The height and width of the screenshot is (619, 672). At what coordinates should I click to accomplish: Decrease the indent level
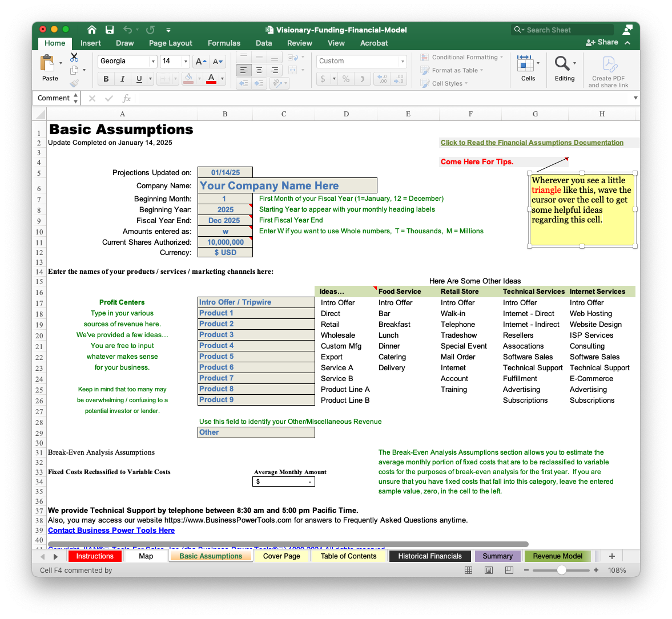[244, 83]
